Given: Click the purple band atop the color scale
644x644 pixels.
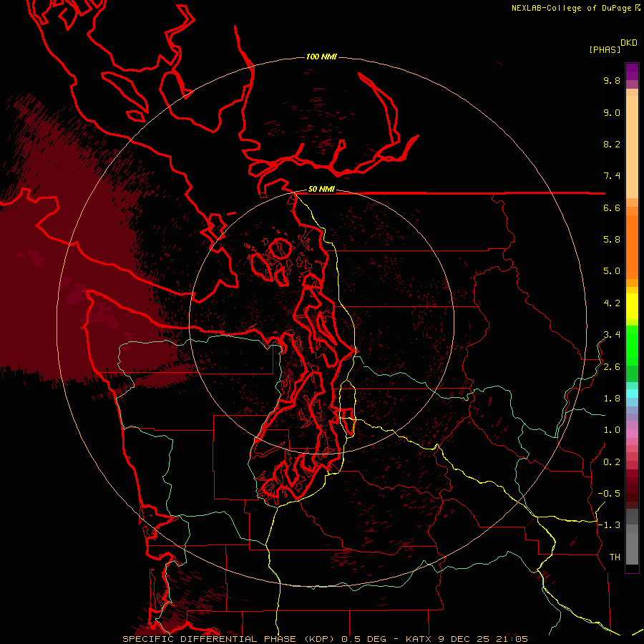Looking at the screenshot, I should pos(632,72).
